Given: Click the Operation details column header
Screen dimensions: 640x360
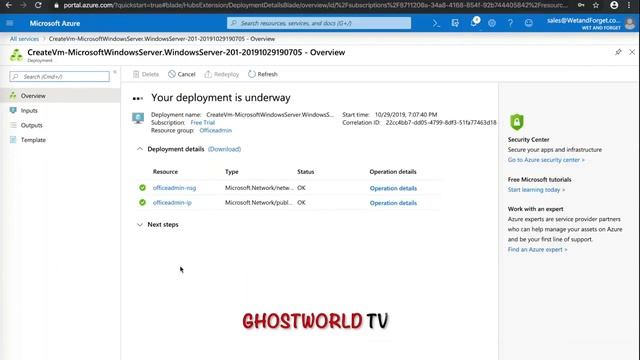Looking at the screenshot, I should 393,172.
